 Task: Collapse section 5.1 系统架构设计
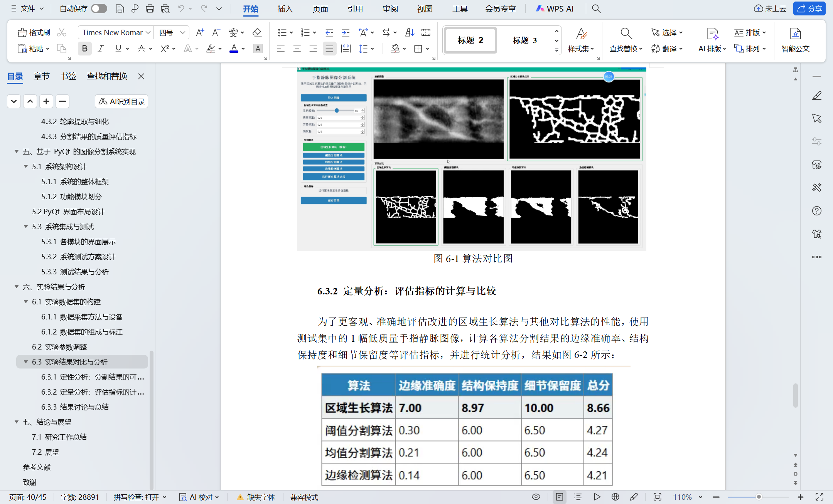click(x=26, y=166)
